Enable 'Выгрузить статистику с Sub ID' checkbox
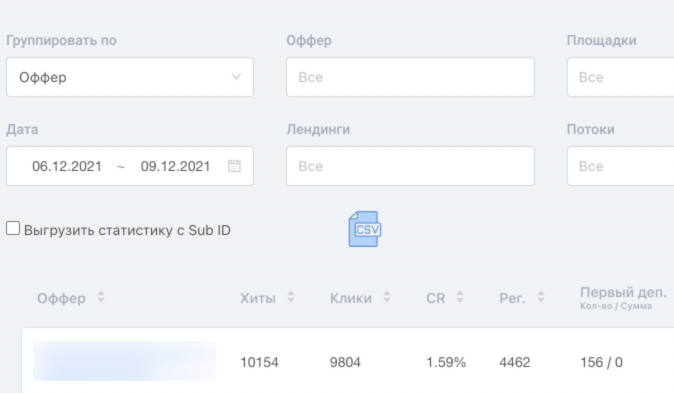 (x=13, y=228)
